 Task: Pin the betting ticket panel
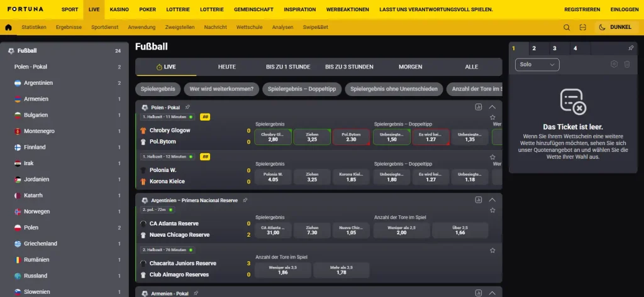point(631,48)
